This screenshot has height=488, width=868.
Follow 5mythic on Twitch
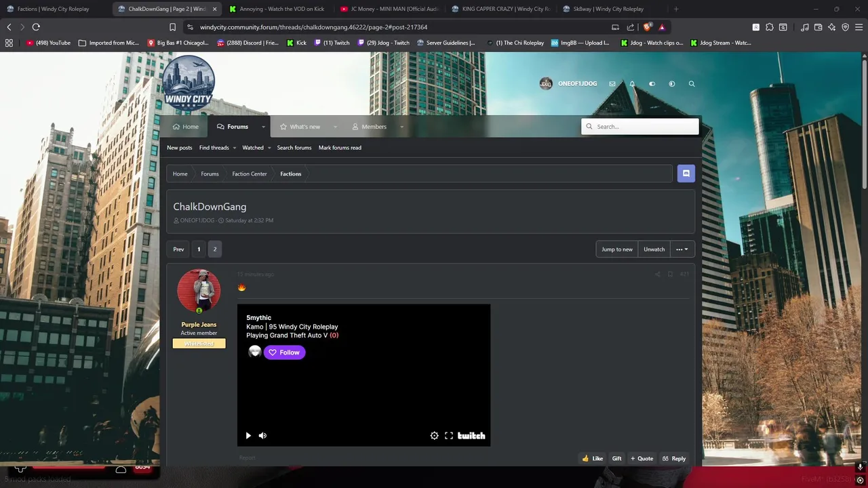coord(285,352)
